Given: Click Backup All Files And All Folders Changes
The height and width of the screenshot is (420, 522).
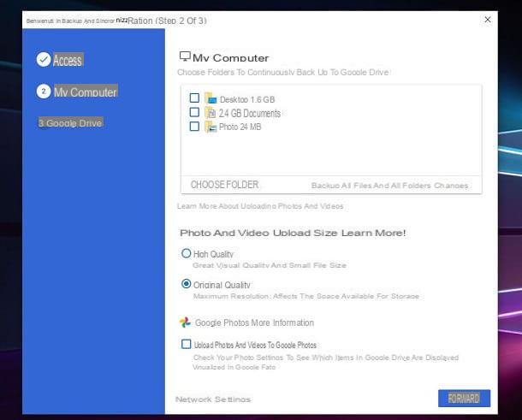Looking at the screenshot, I should (x=389, y=186).
